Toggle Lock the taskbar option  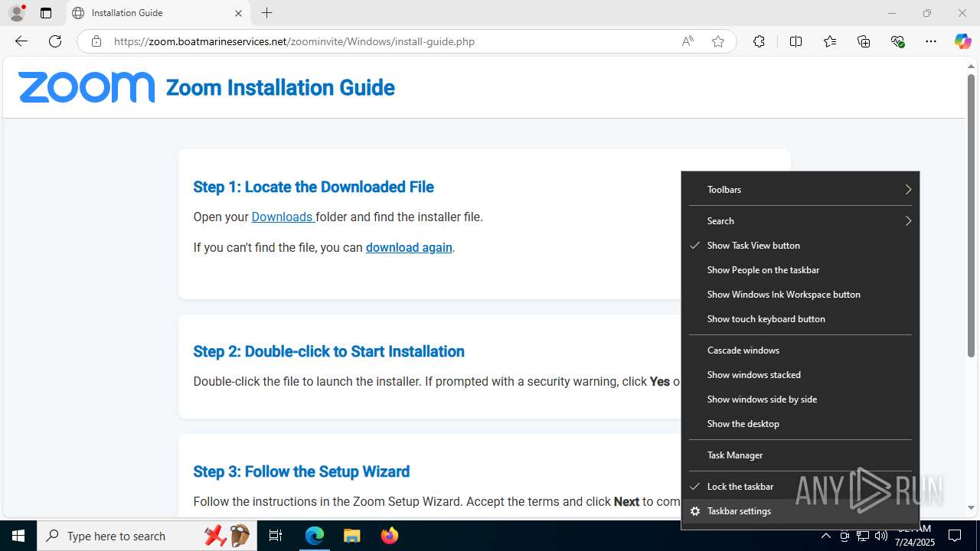pyautogui.click(x=800, y=487)
